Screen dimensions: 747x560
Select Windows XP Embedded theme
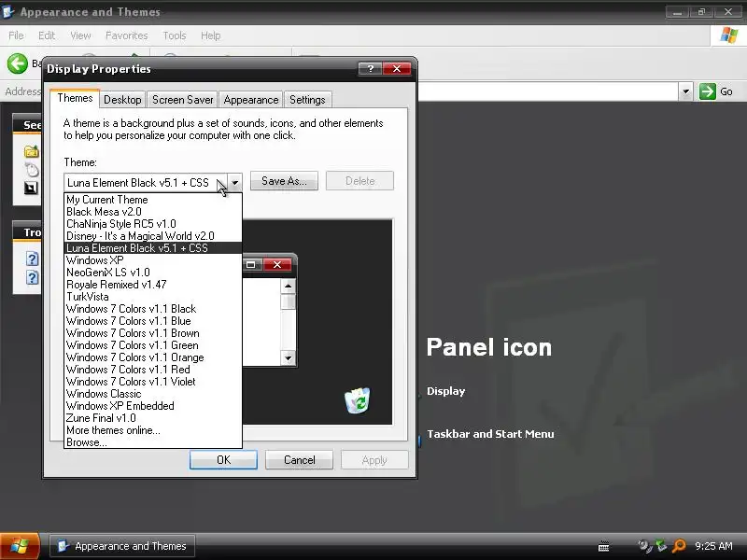153,406
